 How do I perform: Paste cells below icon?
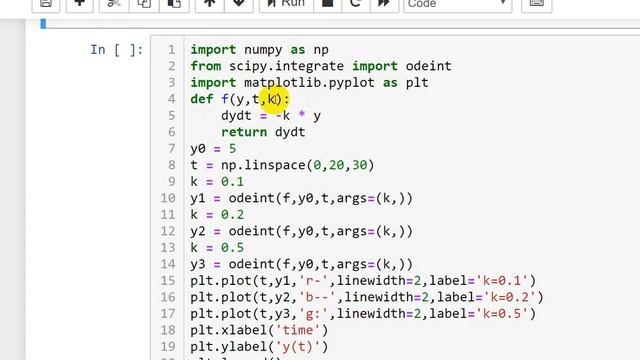click(x=174, y=4)
